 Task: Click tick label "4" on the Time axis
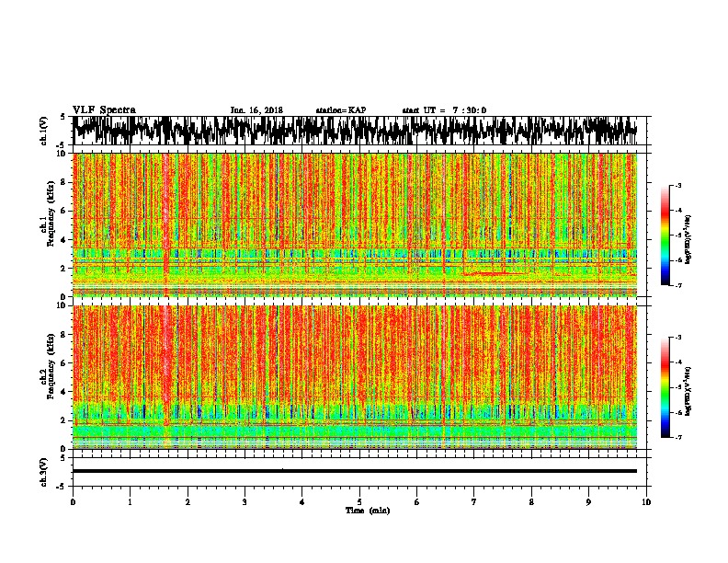point(301,502)
